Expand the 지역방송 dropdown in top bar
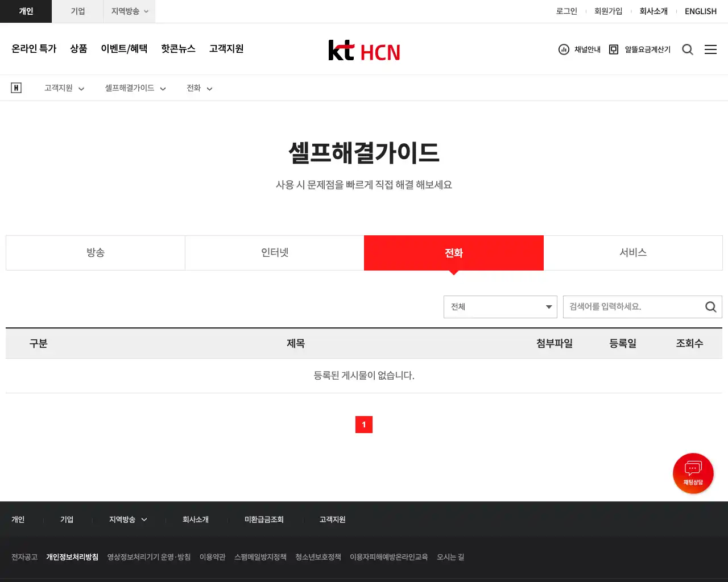Image resolution: width=728 pixels, height=582 pixels. coord(130,11)
